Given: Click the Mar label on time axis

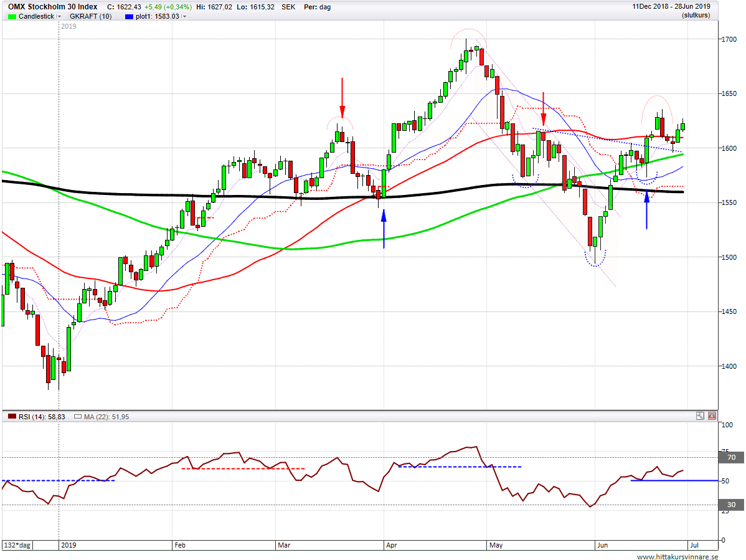Looking at the screenshot, I should point(284,545).
